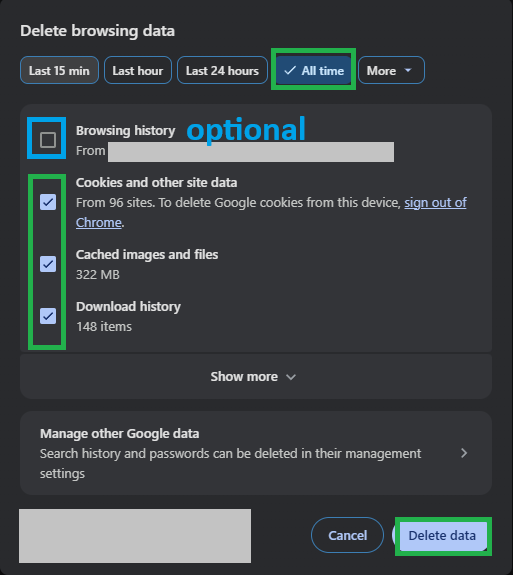Select the Last hour time range
Image resolution: width=513 pixels, height=575 pixels.
[x=138, y=70]
